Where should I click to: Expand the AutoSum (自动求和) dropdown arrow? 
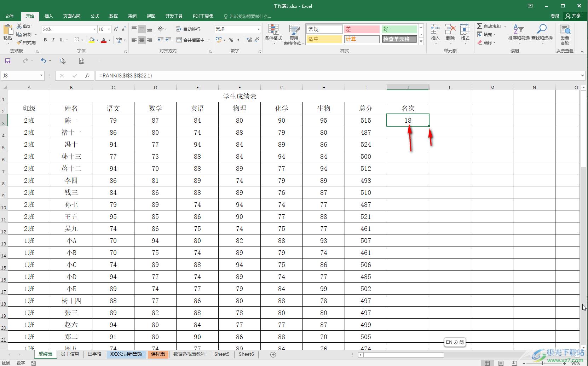[x=505, y=27]
